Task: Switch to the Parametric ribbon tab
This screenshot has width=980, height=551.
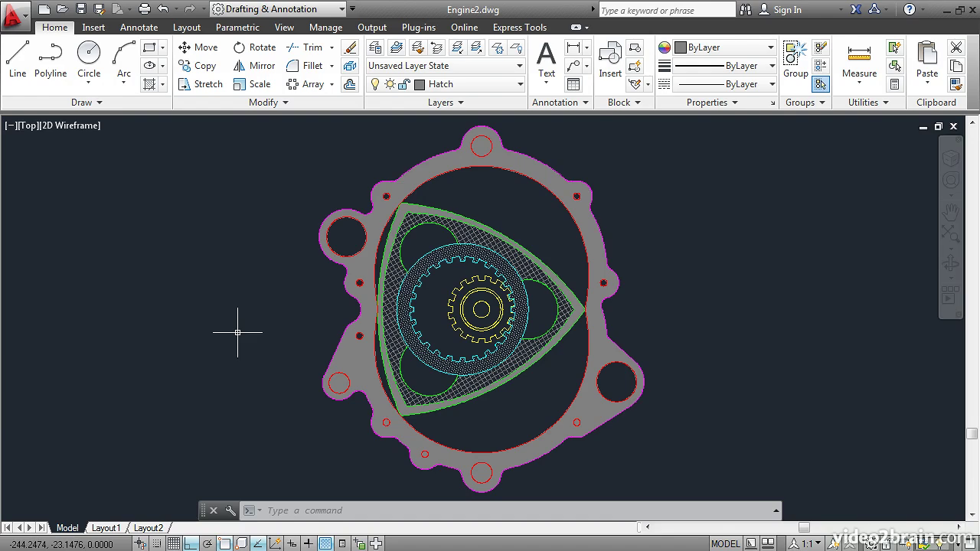Action: pyautogui.click(x=237, y=28)
